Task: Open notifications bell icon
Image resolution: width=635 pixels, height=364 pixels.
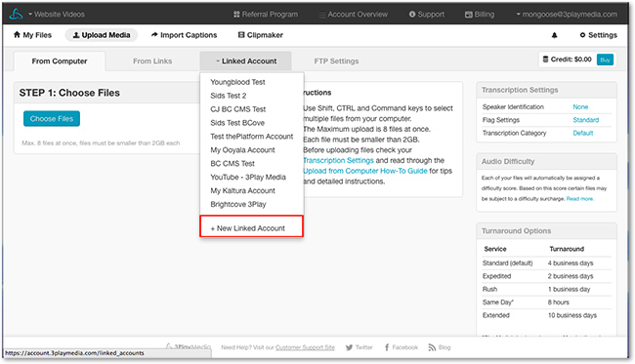Action: (x=555, y=35)
